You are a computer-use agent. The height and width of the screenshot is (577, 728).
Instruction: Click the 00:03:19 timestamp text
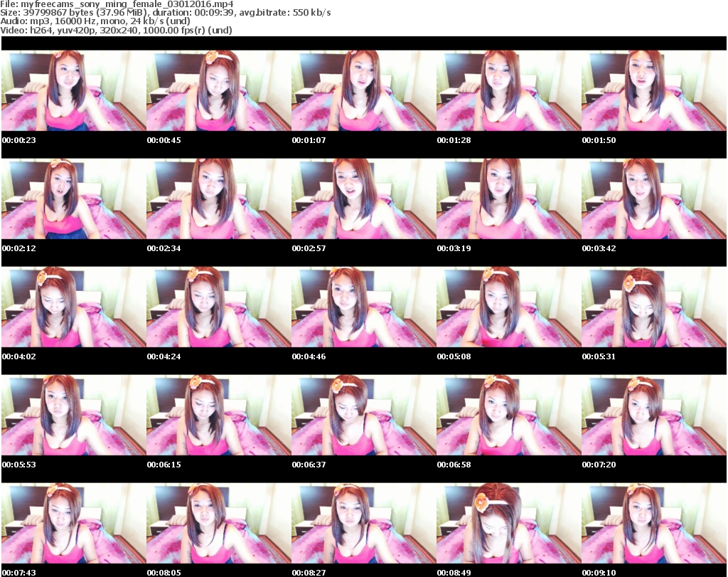454,248
